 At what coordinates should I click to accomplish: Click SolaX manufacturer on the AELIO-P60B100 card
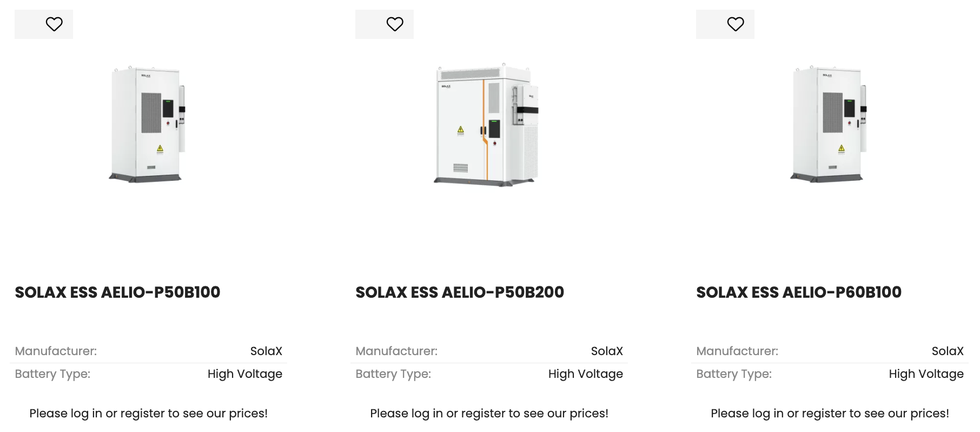click(948, 351)
